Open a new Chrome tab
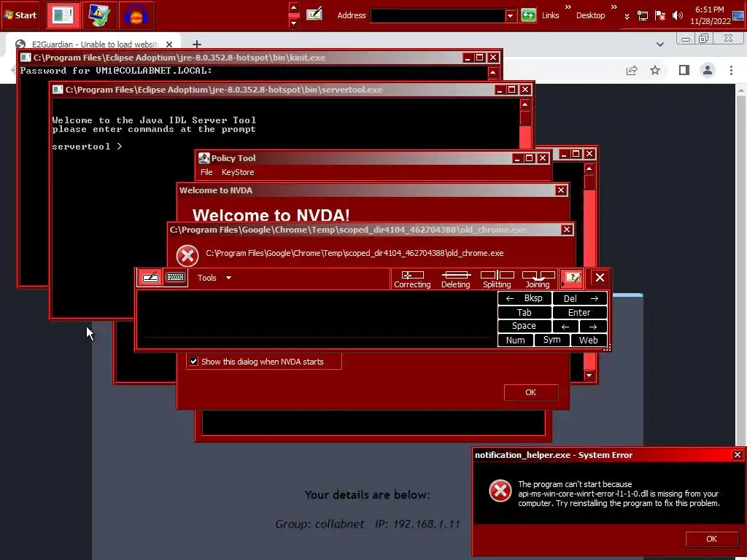747x560 pixels. click(x=197, y=44)
